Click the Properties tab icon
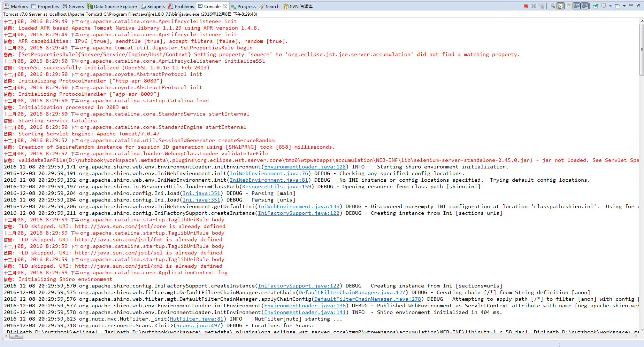 pos(34,6)
